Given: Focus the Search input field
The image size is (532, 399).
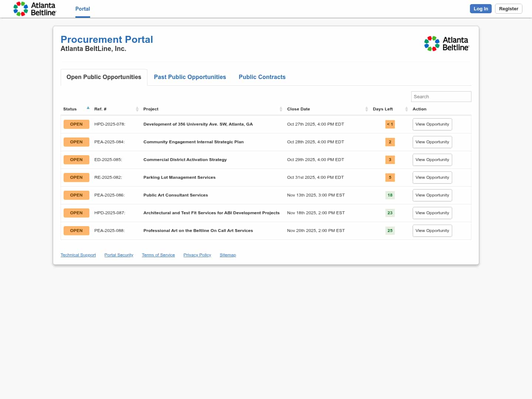Looking at the screenshot, I should 441,96.
